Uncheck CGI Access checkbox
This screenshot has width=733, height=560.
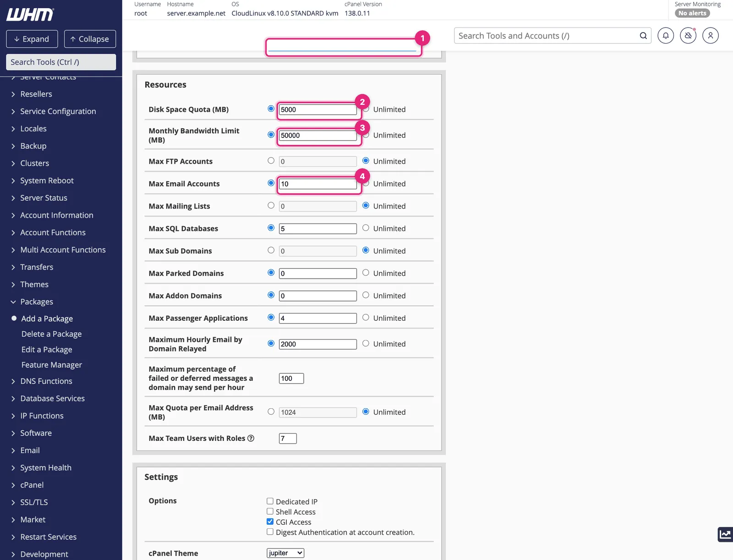(270, 522)
